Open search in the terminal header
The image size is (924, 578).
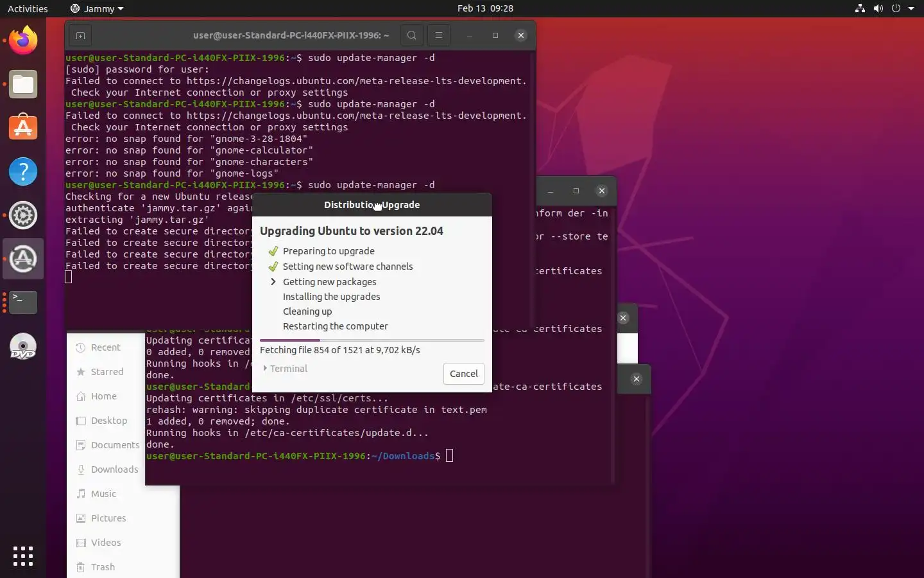click(x=412, y=35)
